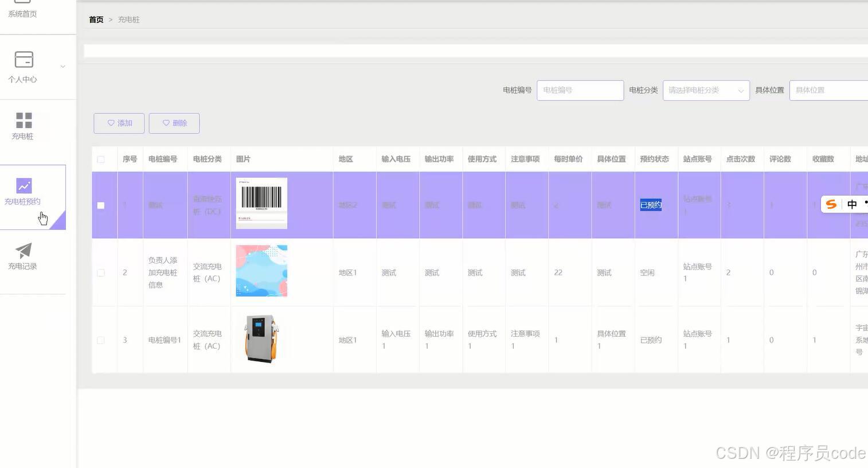
Task: Click the 收藏数 column header
Action: (823, 159)
